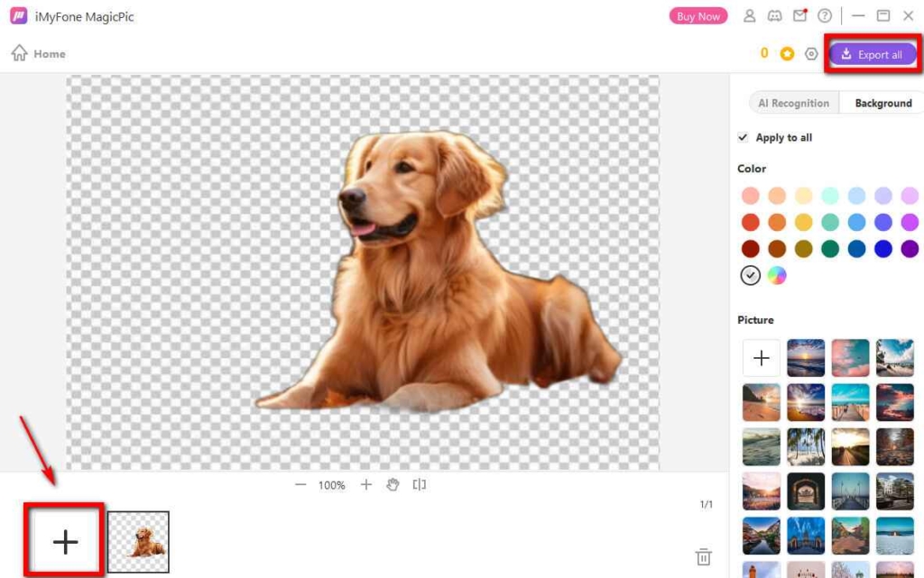Select the light pink color swatch

click(x=750, y=195)
